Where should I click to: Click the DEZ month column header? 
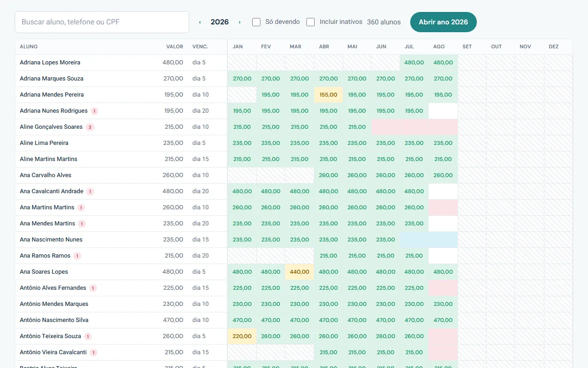[x=554, y=46]
